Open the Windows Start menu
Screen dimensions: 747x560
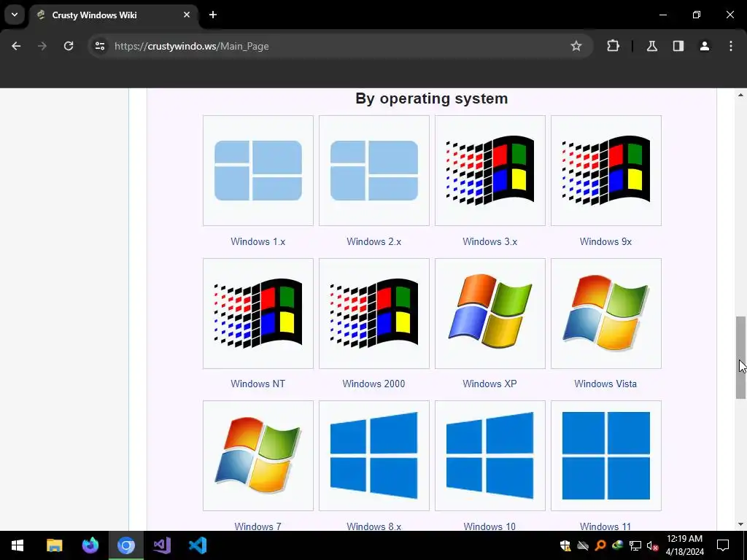point(18,545)
